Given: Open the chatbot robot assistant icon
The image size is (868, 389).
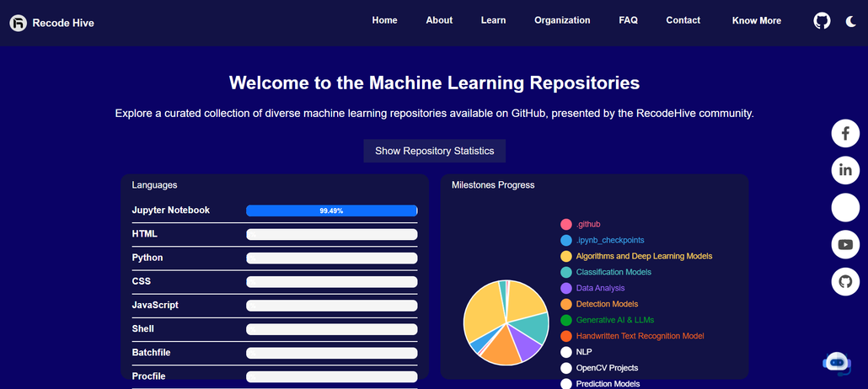Looking at the screenshot, I should [x=837, y=364].
